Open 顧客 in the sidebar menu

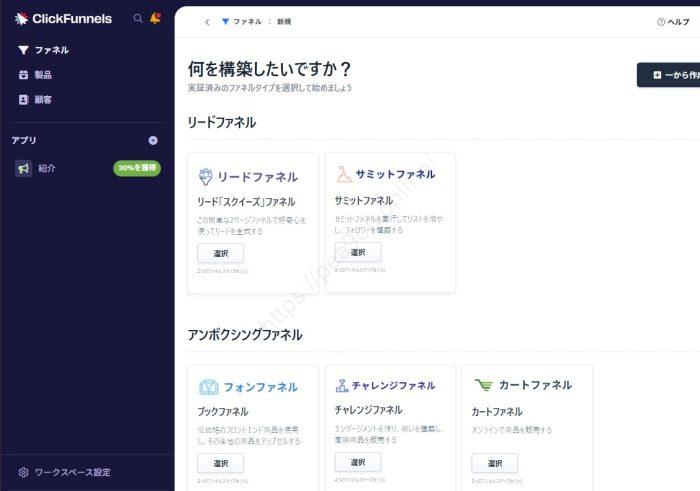pyautogui.click(x=43, y=100)
